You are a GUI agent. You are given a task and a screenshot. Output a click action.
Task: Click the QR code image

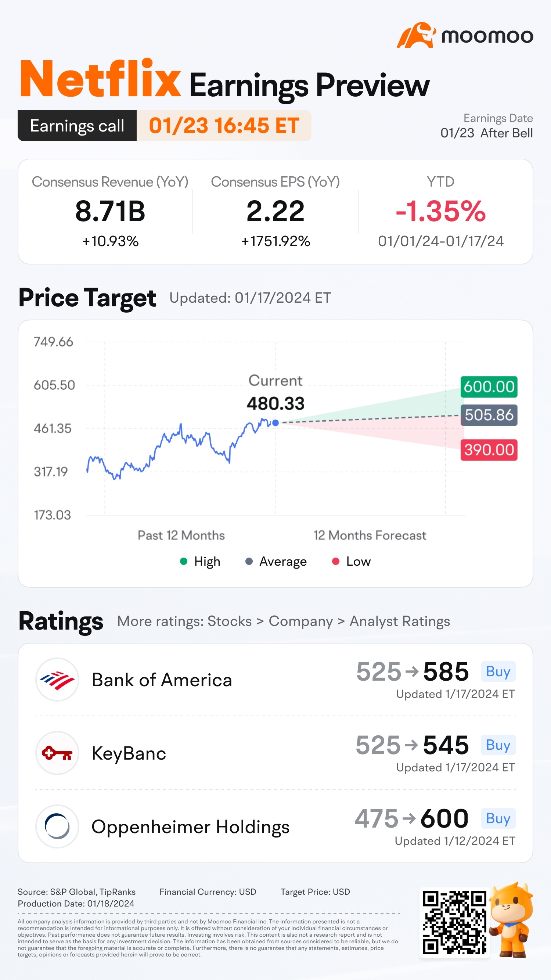click(x=454, y=922)
